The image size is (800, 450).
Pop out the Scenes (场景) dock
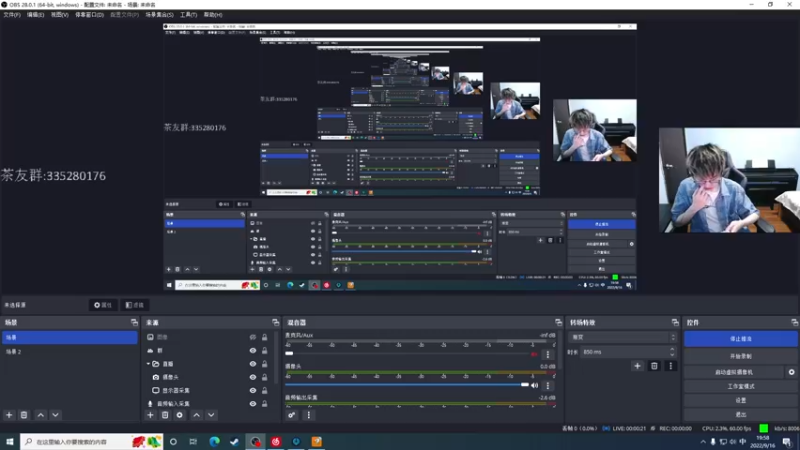tap(134, 322)
